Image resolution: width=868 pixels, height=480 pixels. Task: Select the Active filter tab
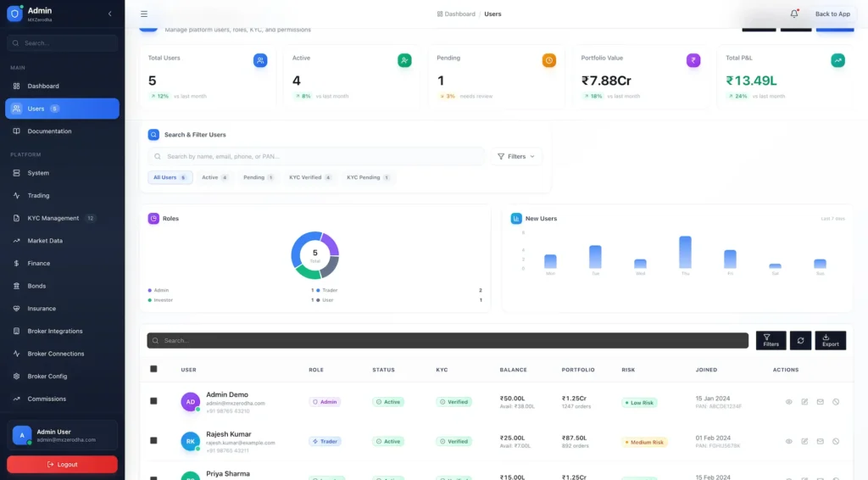point(214,178)
